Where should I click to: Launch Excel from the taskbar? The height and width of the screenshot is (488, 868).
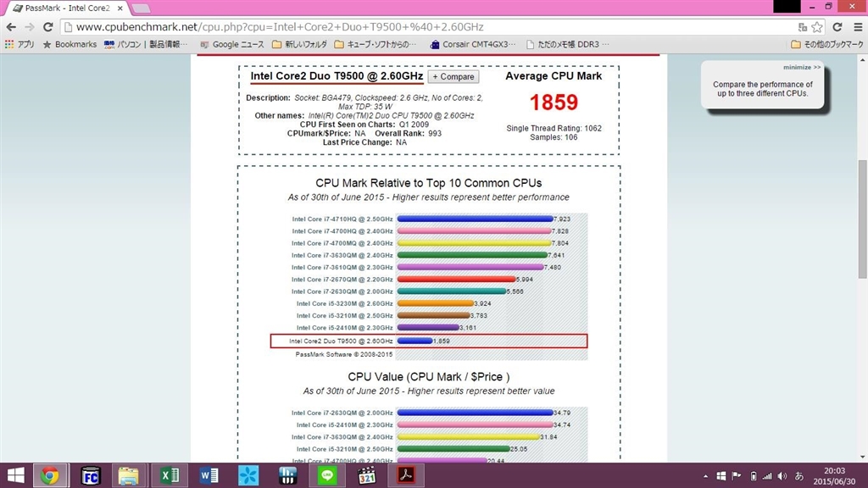pos(170,476)
